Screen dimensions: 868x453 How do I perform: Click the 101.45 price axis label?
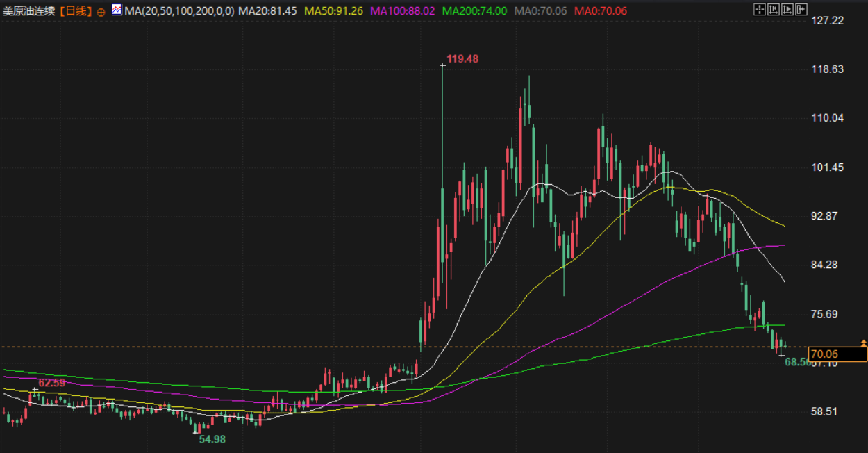click(828, 167)
